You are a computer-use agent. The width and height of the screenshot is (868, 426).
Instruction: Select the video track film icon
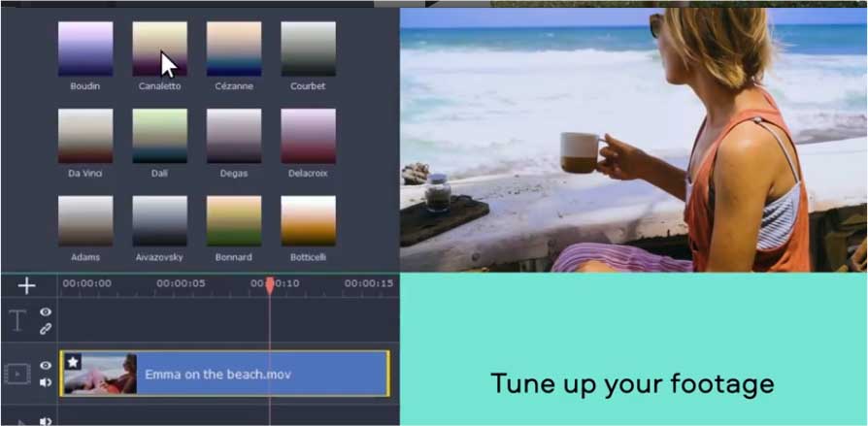pos(17,374)
